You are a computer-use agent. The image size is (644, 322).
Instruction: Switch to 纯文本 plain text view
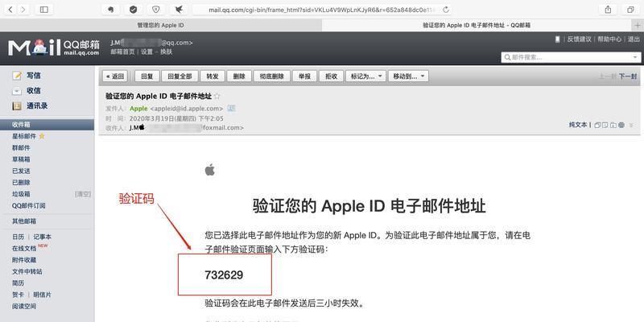[x=578, y=125]
